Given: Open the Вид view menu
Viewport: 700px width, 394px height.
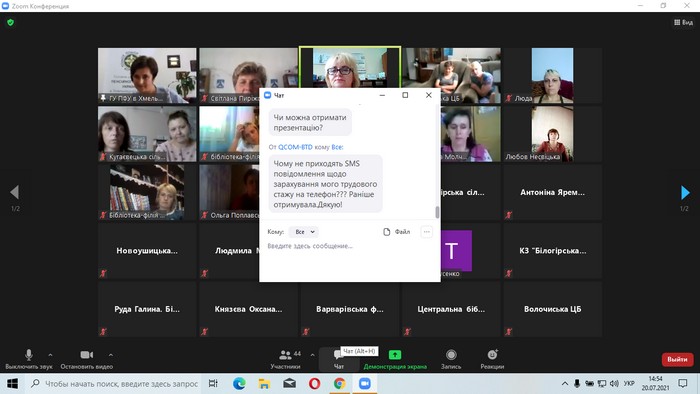Looking at the screenshot, I should (x=683, y=22).
